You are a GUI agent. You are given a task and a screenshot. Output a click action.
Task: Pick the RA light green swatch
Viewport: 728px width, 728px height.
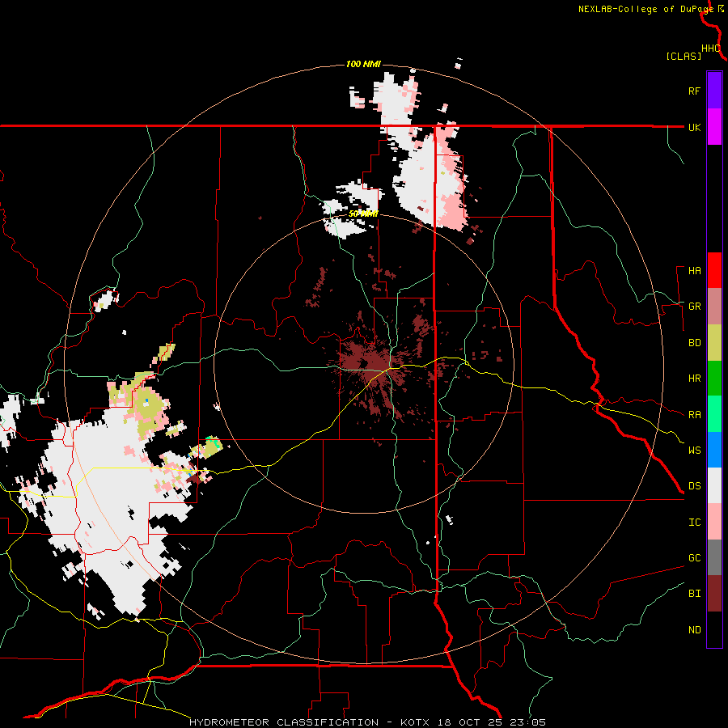coord(714,414)
